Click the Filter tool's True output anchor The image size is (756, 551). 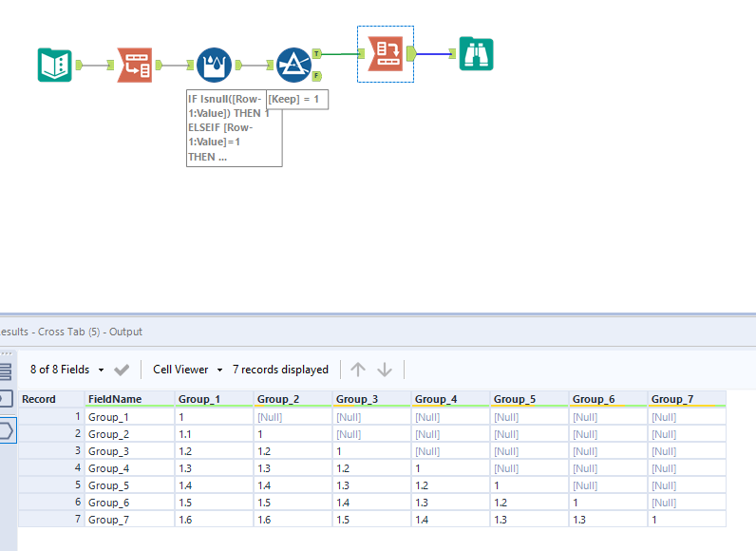point(316,54)
